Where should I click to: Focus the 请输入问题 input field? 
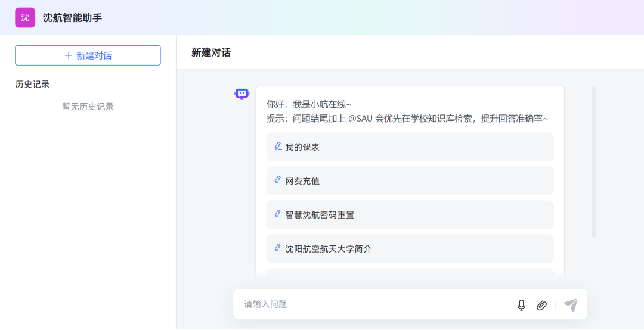(x=370, y=304)
